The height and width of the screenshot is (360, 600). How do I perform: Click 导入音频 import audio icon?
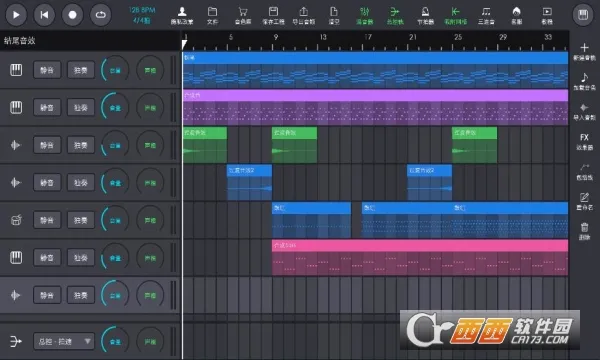(x=584, y=111)
